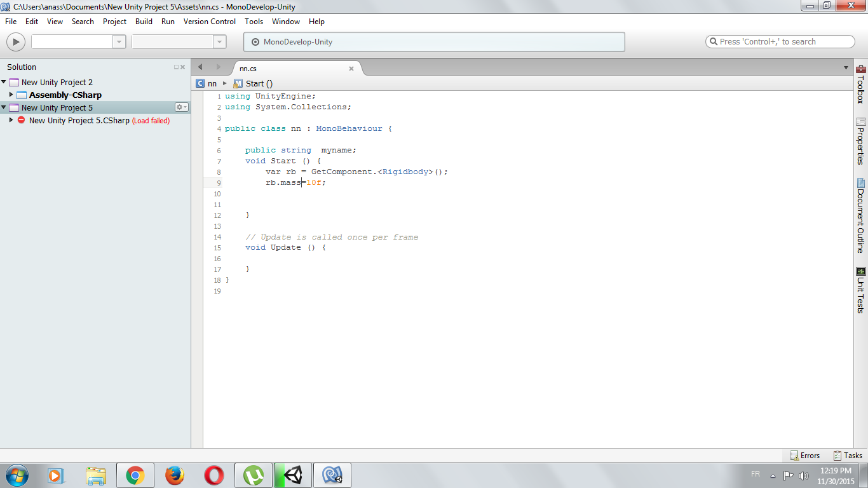This screenshot has width=868, height=488.
Task: Open the Document Outline side panel
Action: point(861,216)
